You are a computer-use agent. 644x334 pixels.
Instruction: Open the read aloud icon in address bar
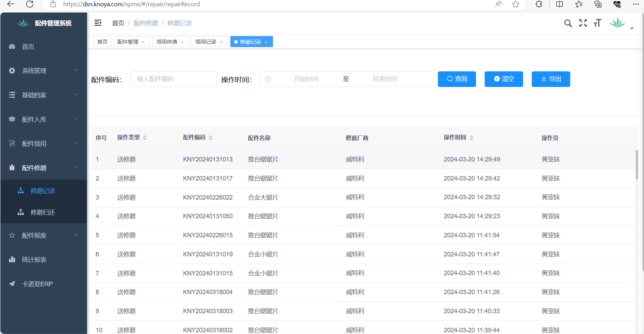click(x=499, y=4)
